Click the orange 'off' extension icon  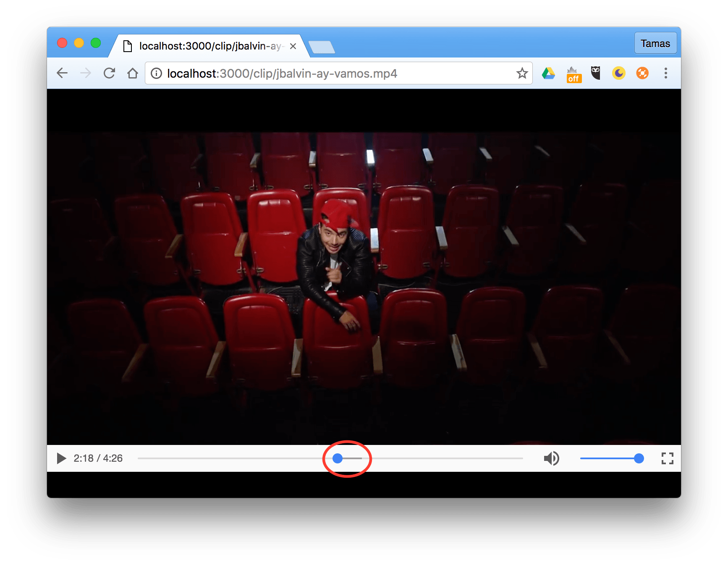pyautogui.click(x=573, y=74)
